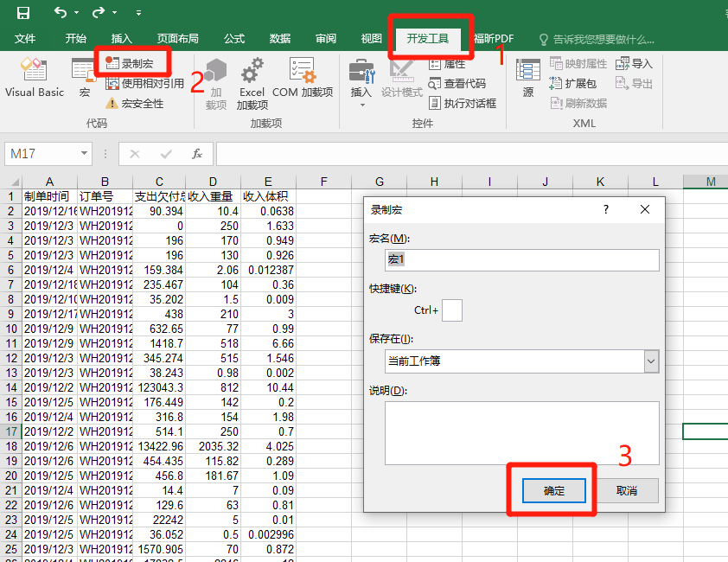The image size is (728, 562).
Task: Click cell B1 订单号
Action: point(105,196)
